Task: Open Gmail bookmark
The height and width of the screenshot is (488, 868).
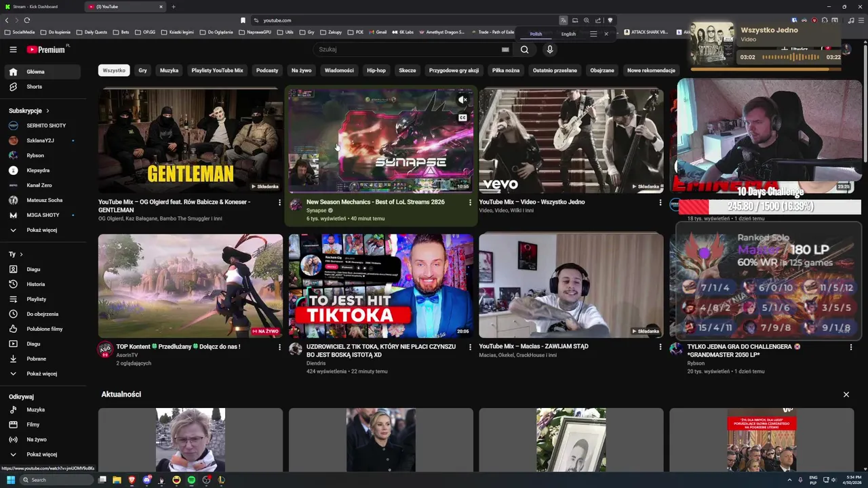Action: [x=378, y=32]
